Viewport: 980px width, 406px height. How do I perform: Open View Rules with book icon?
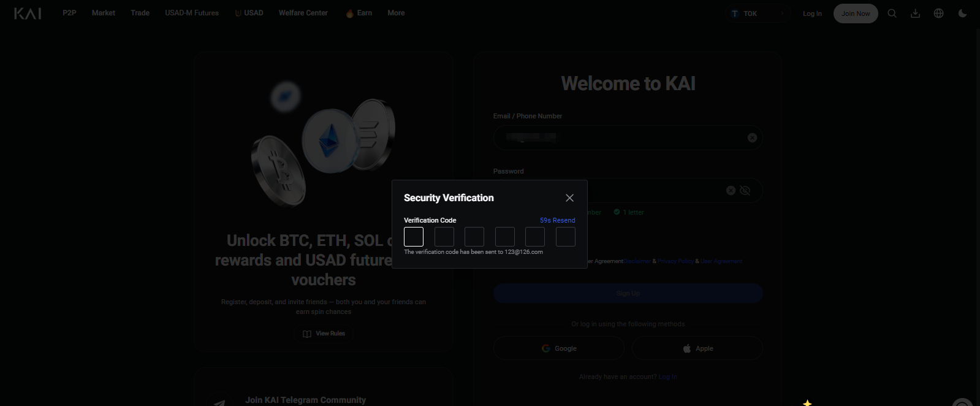324,334
